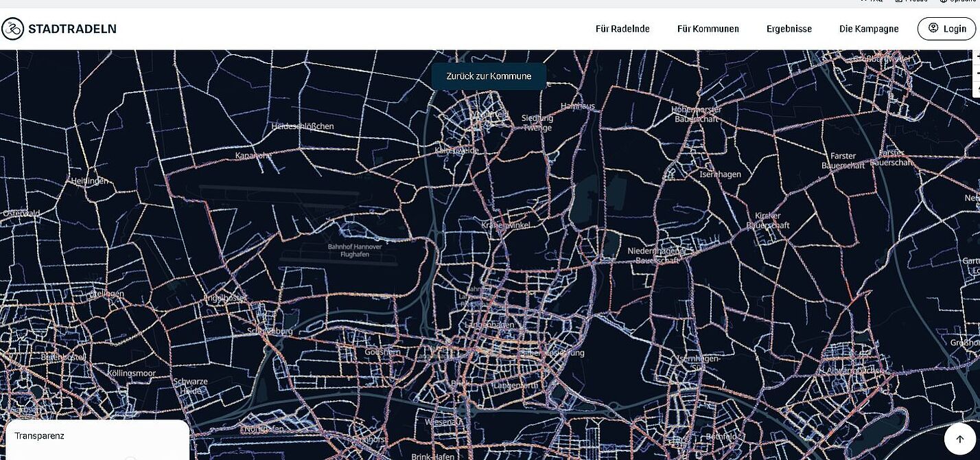980x460 pixels.
Task: Click the Transparenz panel heading
Action: [40, 435]
